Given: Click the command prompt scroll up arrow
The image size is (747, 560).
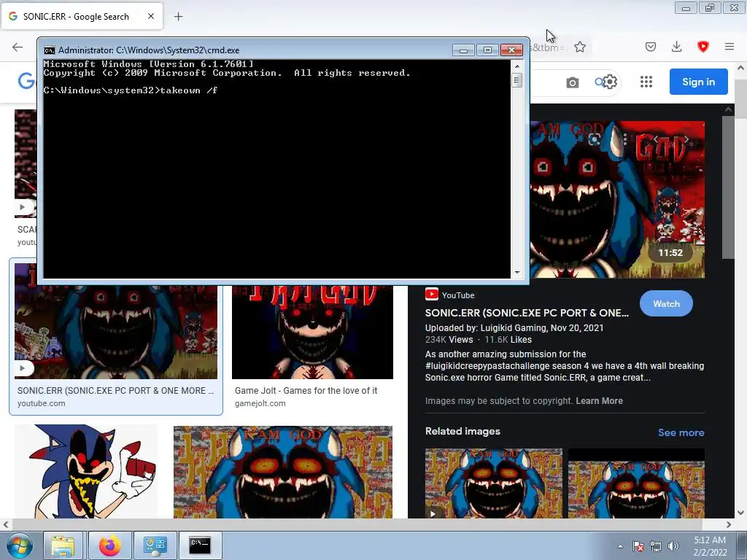Looking at the screenshot, I should point(517,66).
